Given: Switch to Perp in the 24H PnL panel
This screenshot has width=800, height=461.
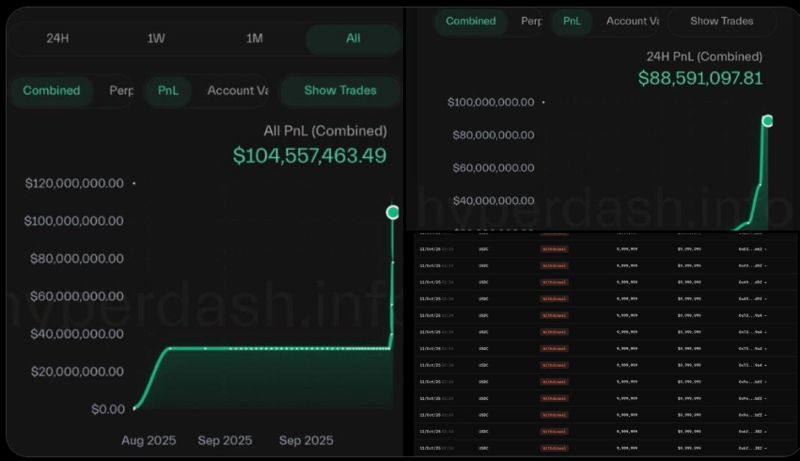Looking at the screenshot, I should pyautogui.click(x=532, y=21).
